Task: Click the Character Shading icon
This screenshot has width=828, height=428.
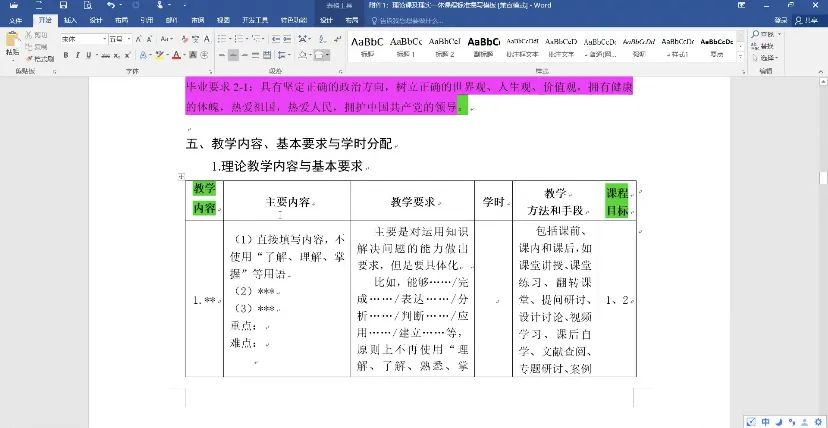Action: [193, 55]
